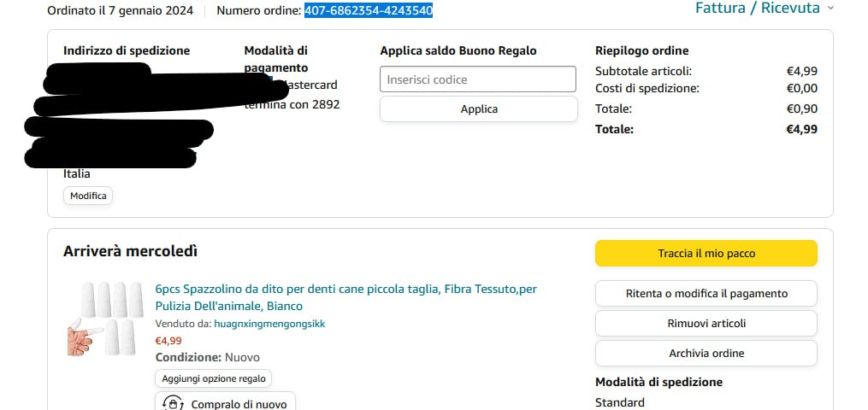This screenshot has height=410, width=868.
Task: Click the highlighted order number 407-6862354-4243540
Action: pos(368,10)
